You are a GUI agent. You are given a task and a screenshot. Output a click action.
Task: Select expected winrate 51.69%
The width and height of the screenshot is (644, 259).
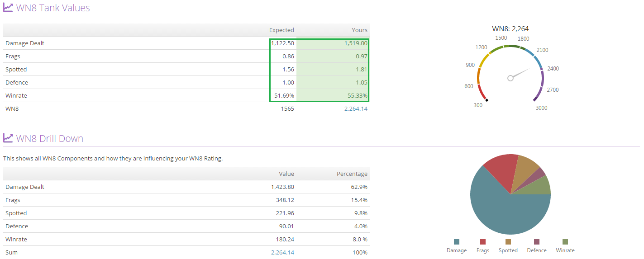click(285, 95)
